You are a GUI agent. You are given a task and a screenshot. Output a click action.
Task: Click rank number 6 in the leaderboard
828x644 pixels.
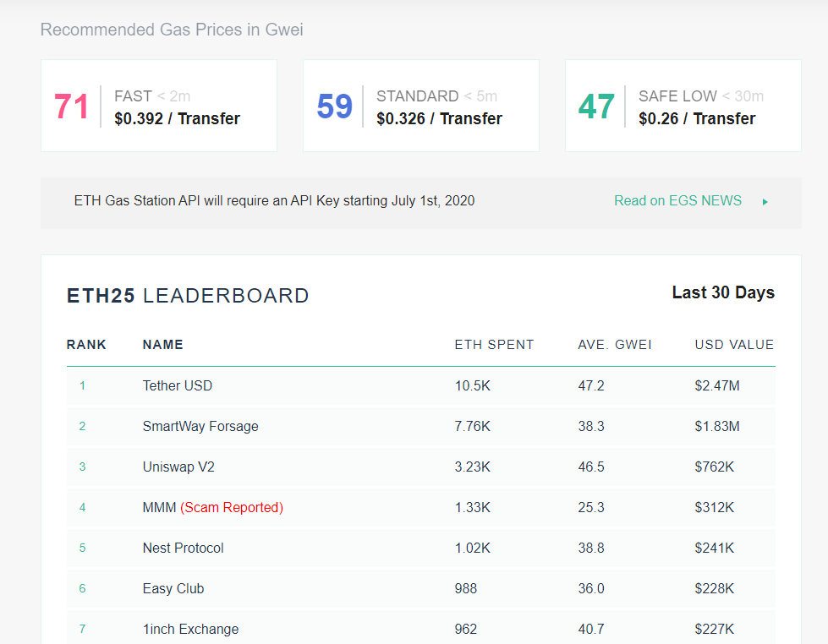(x=82, y=588)
